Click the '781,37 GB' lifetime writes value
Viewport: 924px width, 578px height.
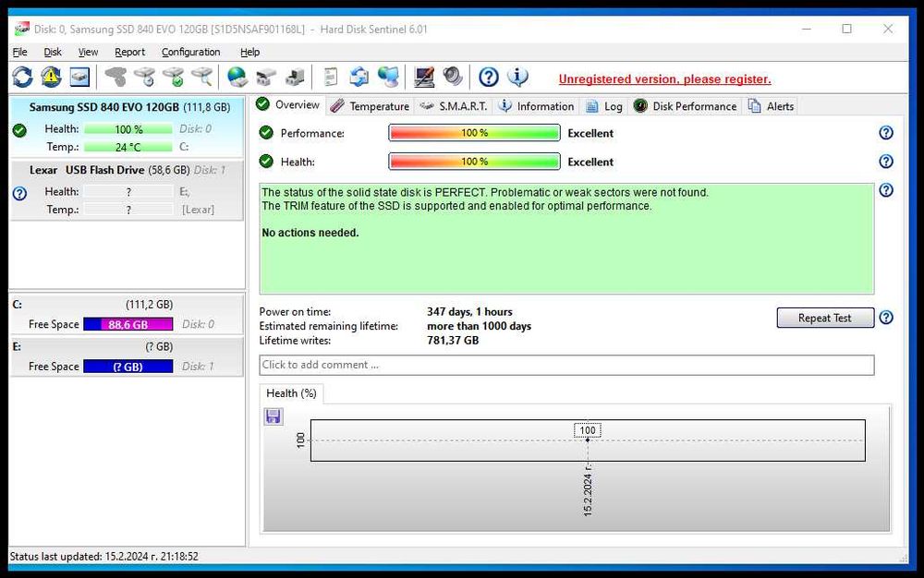(x=453, y=340)
